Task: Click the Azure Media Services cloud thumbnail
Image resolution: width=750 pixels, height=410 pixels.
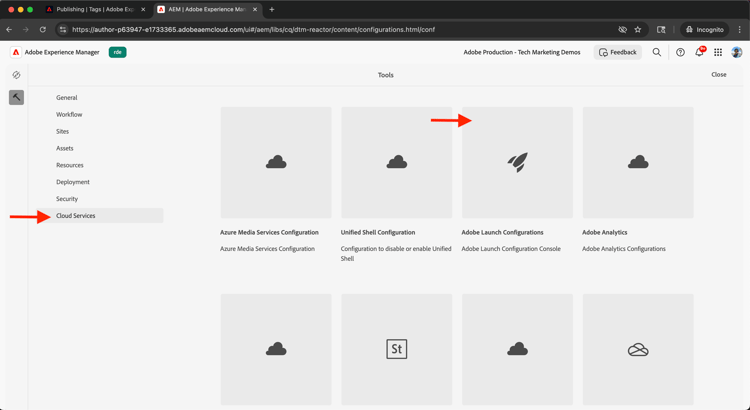Action: pos(276,163)
